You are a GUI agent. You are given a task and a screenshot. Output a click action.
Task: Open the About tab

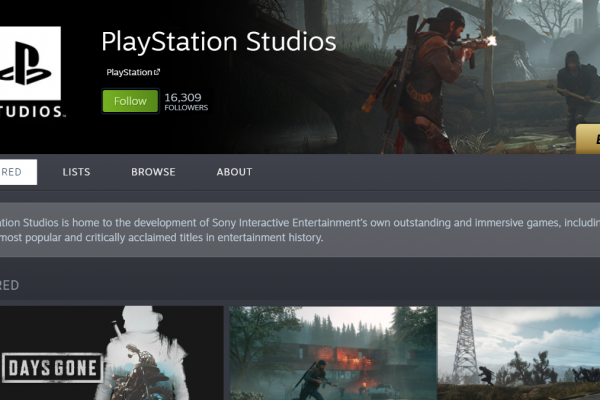(234, 172)
